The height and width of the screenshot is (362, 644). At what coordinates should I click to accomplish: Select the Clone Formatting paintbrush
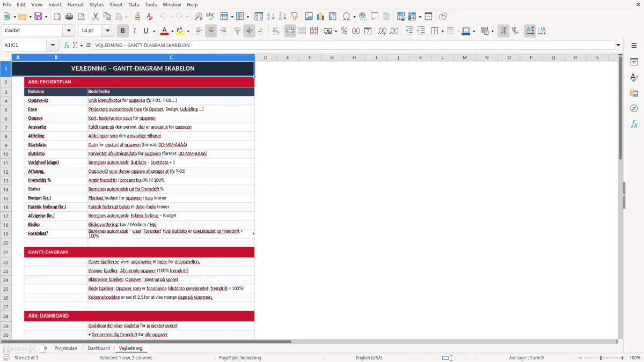[x=138, y=17]
